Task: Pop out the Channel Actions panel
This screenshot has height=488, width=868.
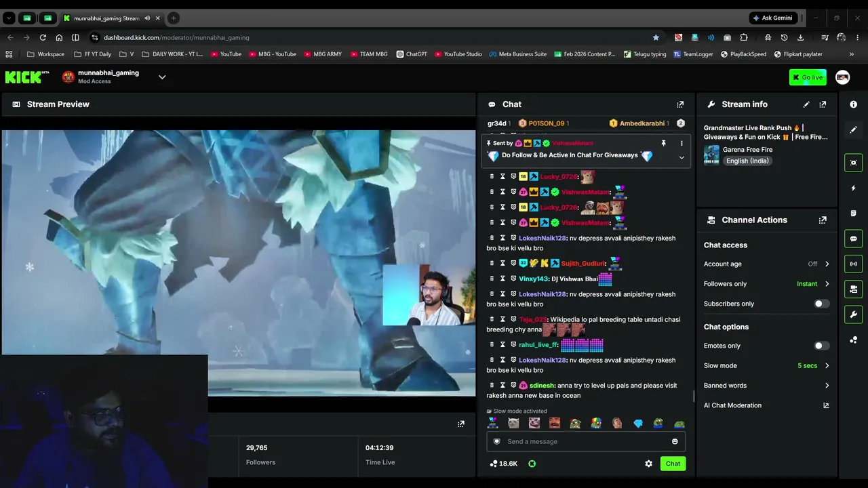Action: click(x=823, y=220)
